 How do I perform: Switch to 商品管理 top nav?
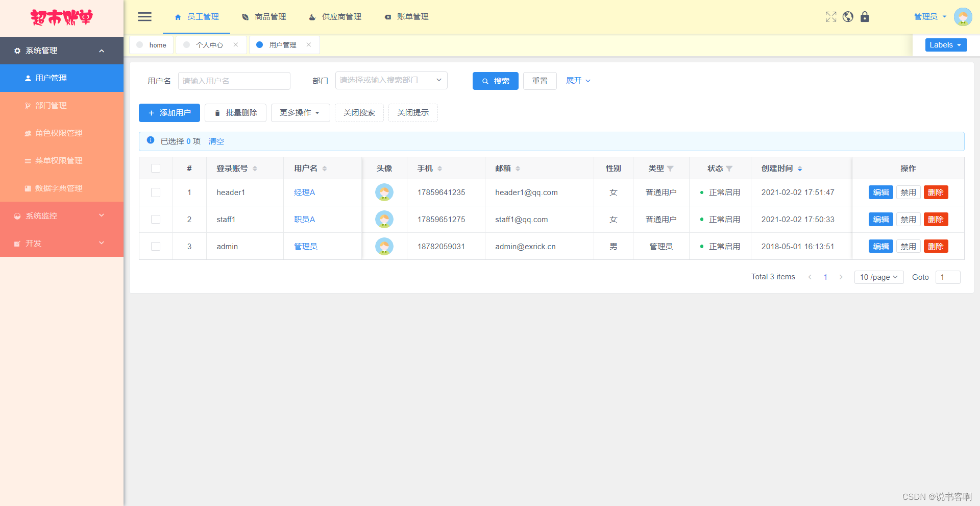point(264,17)
